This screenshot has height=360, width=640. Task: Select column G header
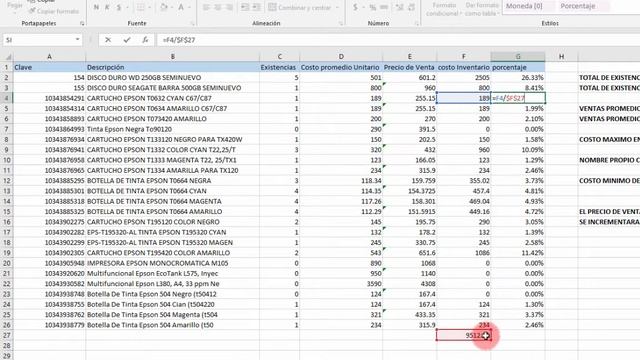click(x=518, y=57)
